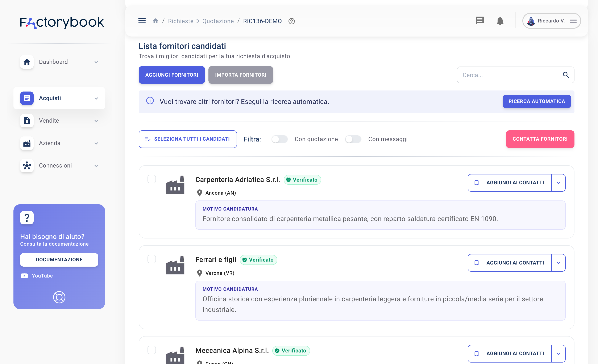Open dropdown arrow for Ferrari e figli contacts
The width and height of the screenshot is (598, 364).
558,263
